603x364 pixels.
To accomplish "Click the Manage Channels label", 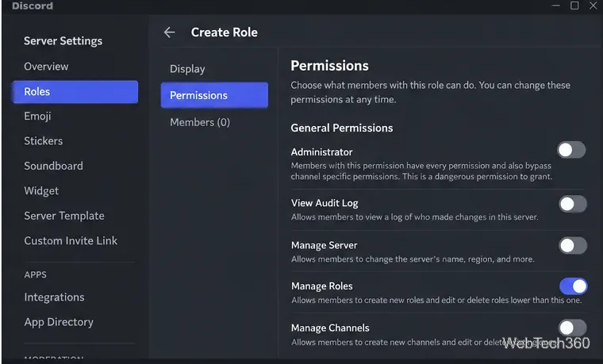I will coord(330,328).
